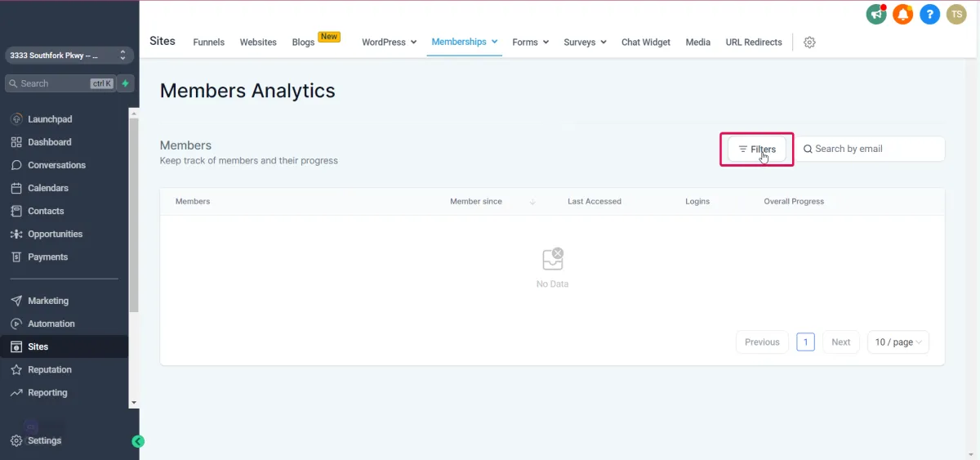Open the Funnels tab
This screenshot has height=460, width=980.
coord(209,42)
